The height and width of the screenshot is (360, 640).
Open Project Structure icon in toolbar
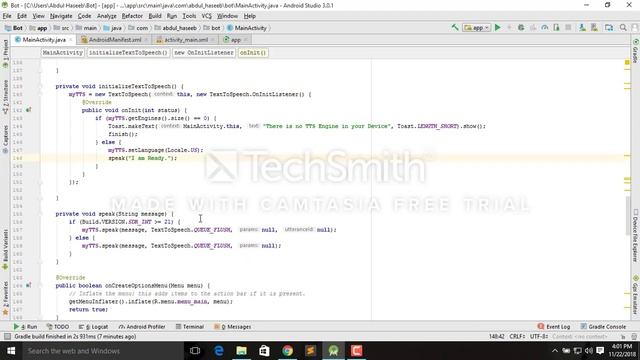609,28
